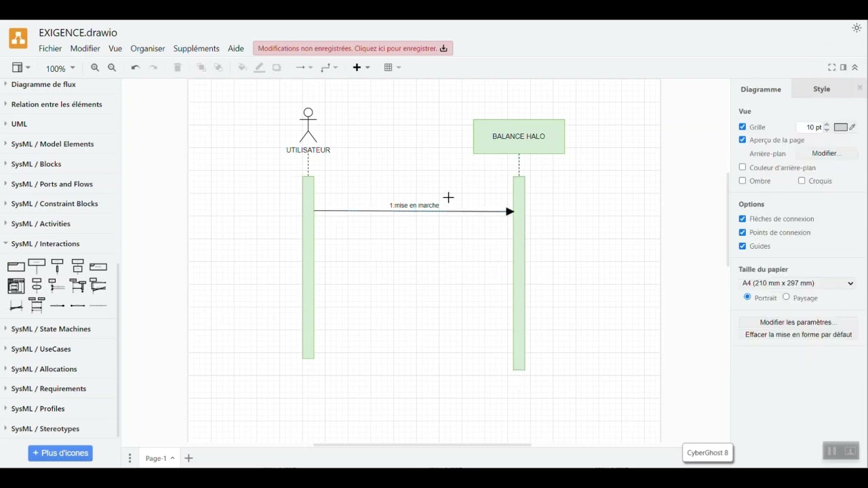
Task: Zoom in using the magnifier plus icon
Action: 95,68
